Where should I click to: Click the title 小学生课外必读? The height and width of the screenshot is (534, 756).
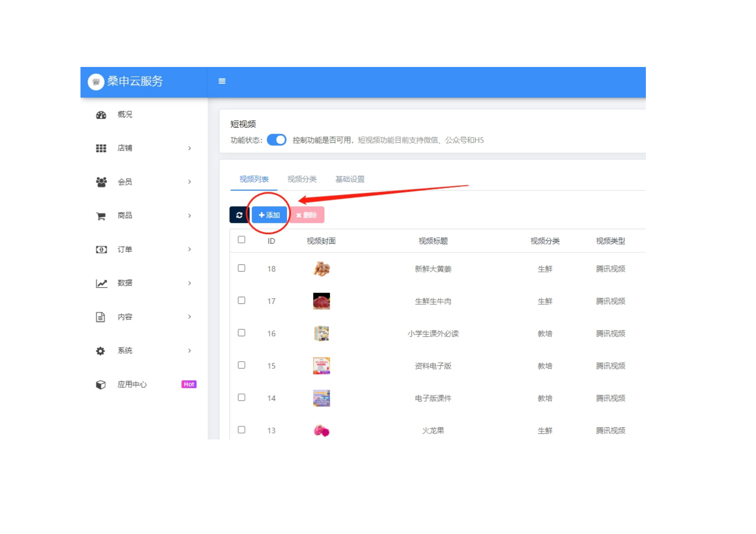433,333
